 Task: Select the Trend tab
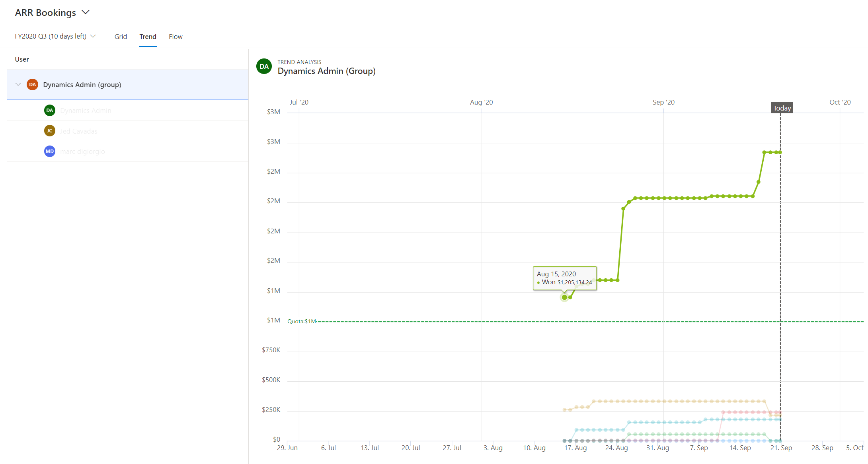point(148,37)
